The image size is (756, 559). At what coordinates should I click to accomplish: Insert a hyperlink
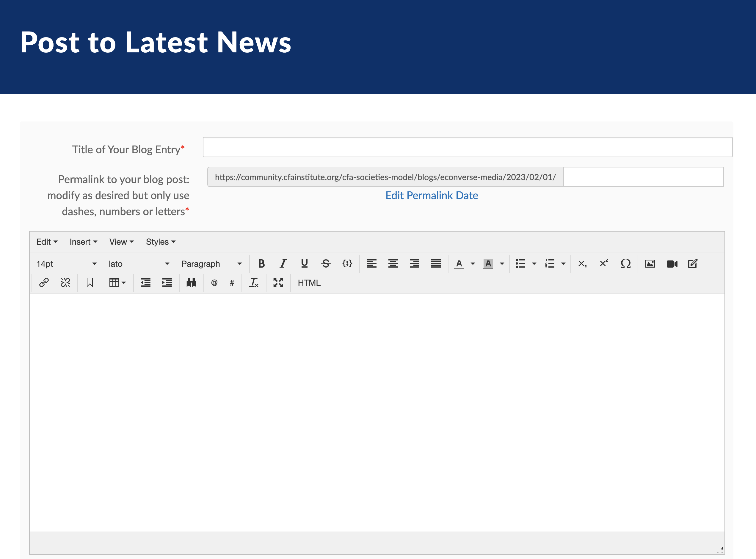point(44,282)
